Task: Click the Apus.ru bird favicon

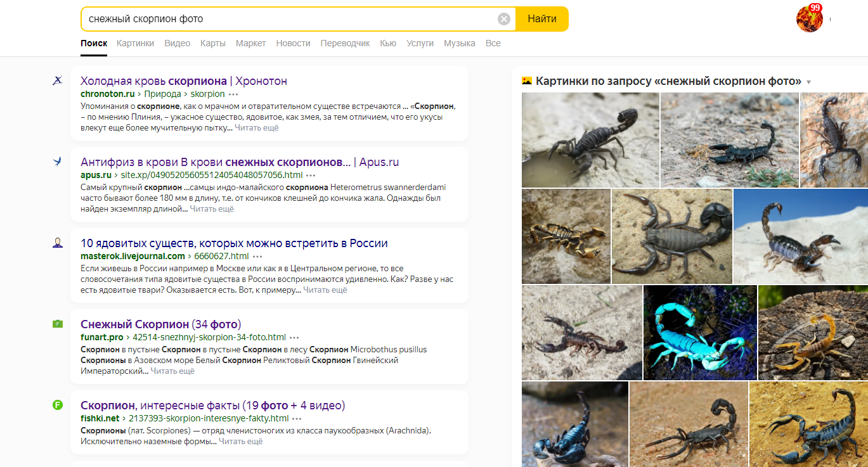Action: coord(58,162)
